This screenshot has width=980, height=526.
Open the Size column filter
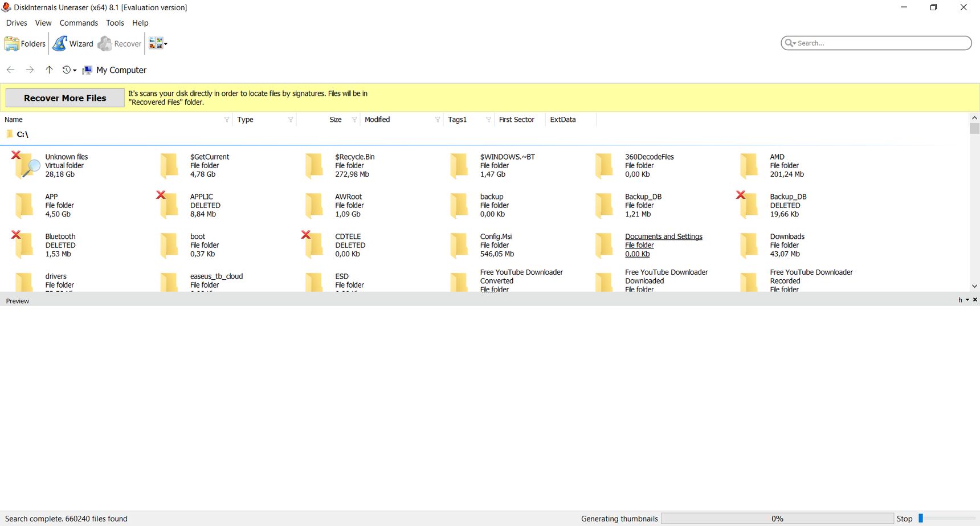tap(354, 120)
